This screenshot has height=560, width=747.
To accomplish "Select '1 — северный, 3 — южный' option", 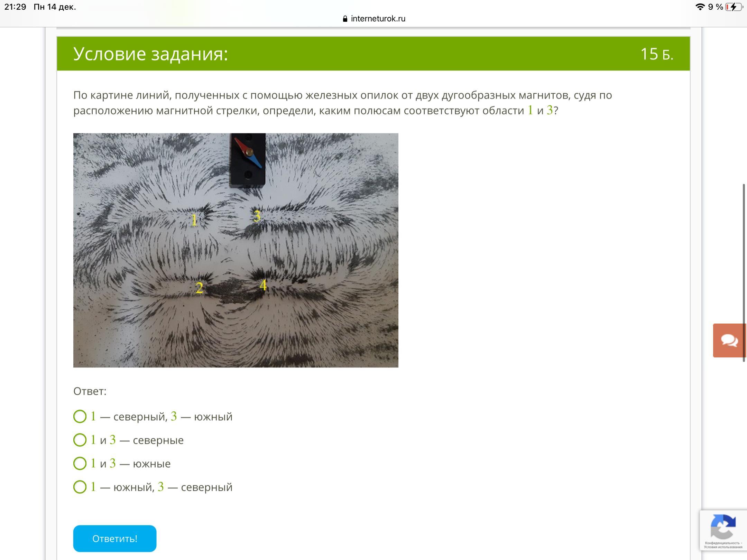I will coord(153,417).
